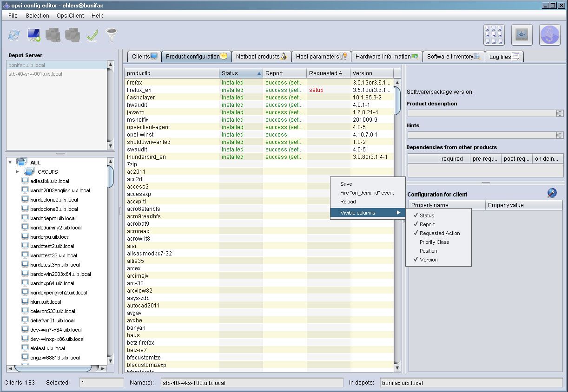This screenshot has width=568, height=392.
Task: Click the Hints field stepper arrows
Action: (x=560, y=135)
